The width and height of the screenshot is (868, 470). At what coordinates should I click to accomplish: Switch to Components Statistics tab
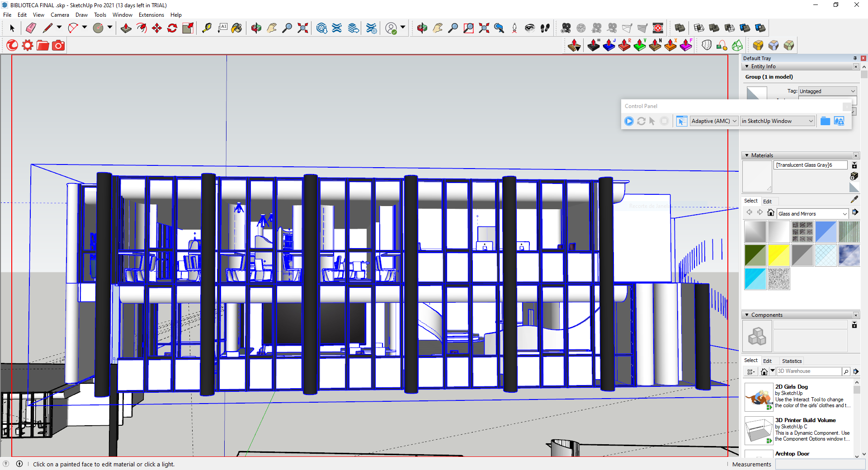(x=792, y=361)
